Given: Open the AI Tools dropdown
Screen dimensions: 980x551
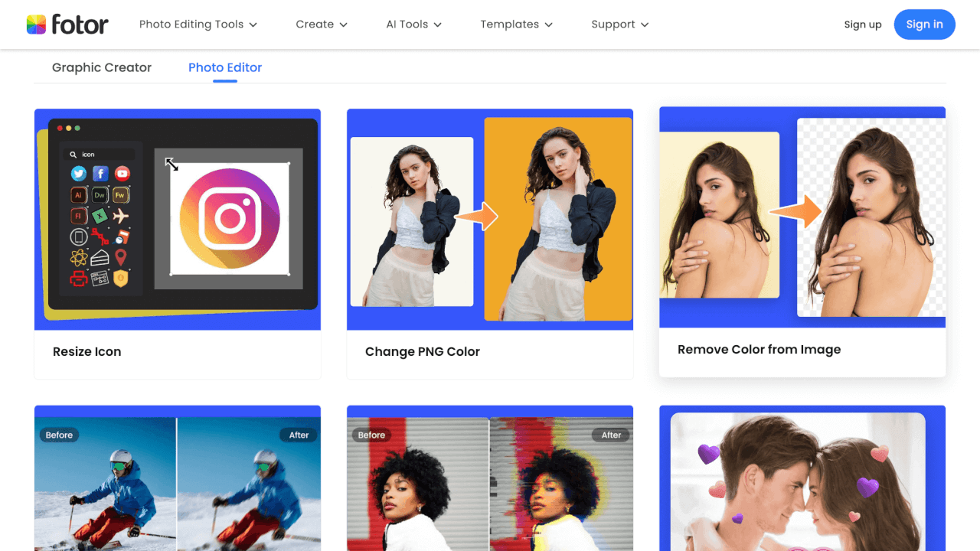Looking at the screenshot, I should pyautogui.click(x=414, y=24).
